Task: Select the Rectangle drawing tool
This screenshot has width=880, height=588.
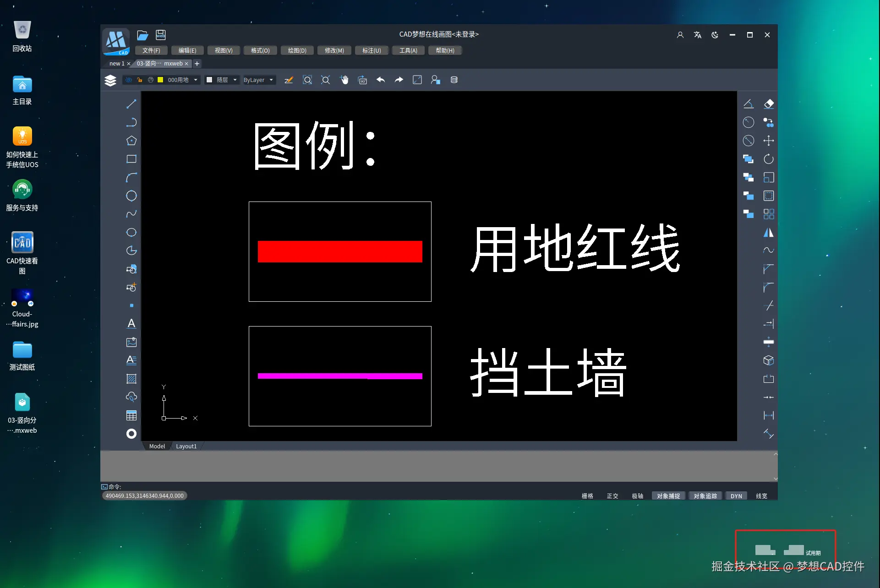Action: [131, 159]
